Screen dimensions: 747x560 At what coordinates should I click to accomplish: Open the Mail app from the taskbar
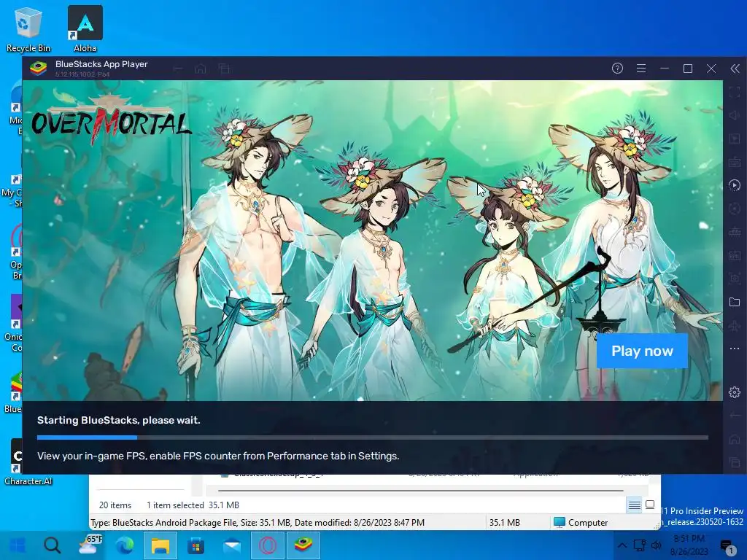coord(232,545)
